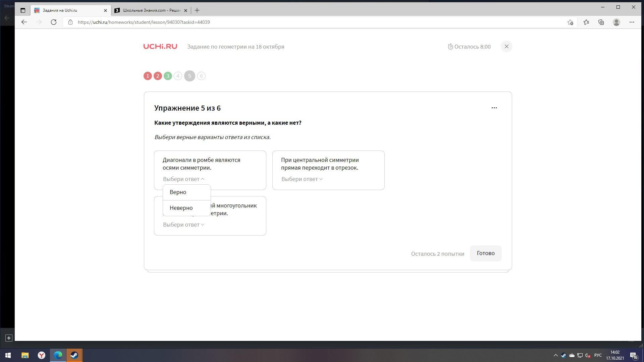Collapse the rhombus diagonals answer dropdown
The height and width of the screenshot is (362, 644).
click(183, 179)
